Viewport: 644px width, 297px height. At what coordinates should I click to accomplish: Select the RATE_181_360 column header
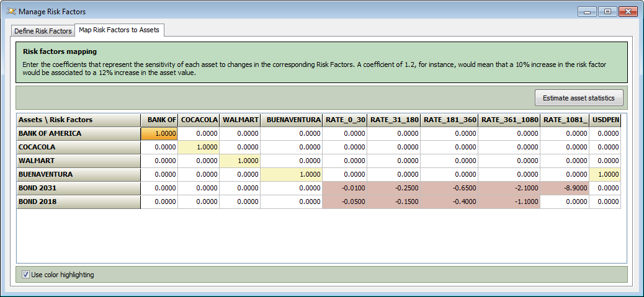click(x=449, y=120)
